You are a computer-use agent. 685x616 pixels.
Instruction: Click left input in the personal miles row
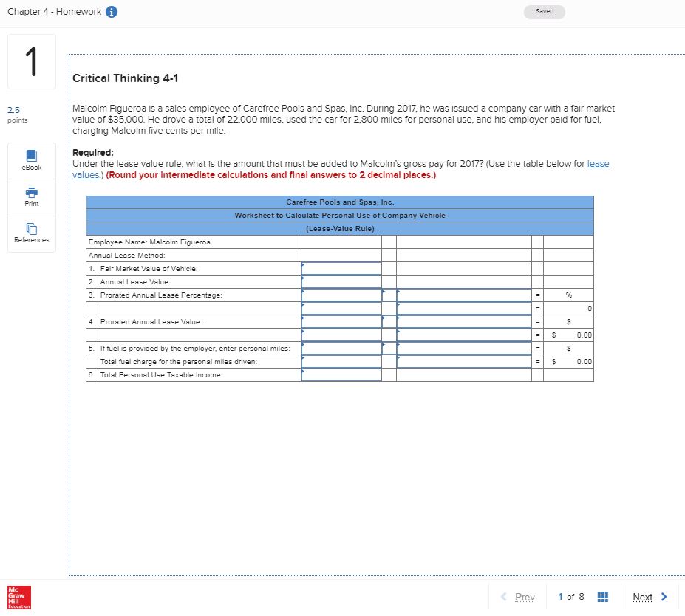pyautogui.click(x=341, y=349)
